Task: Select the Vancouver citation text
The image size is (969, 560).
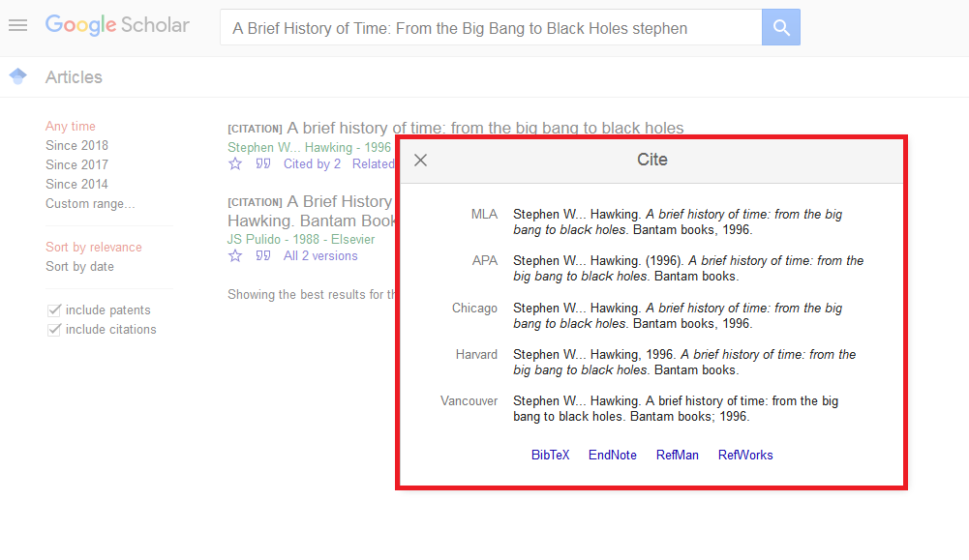Action: 676,409
